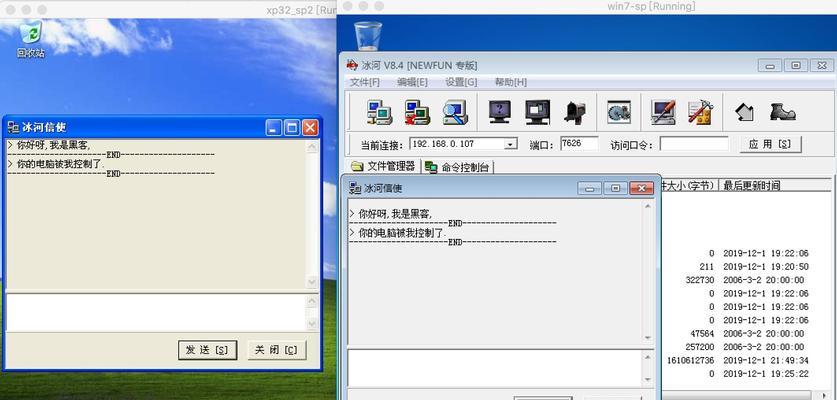Screen dimensions: 837x400
Task: Click the Glacier V8.4 title bar app icon
Action: [352, 66]
